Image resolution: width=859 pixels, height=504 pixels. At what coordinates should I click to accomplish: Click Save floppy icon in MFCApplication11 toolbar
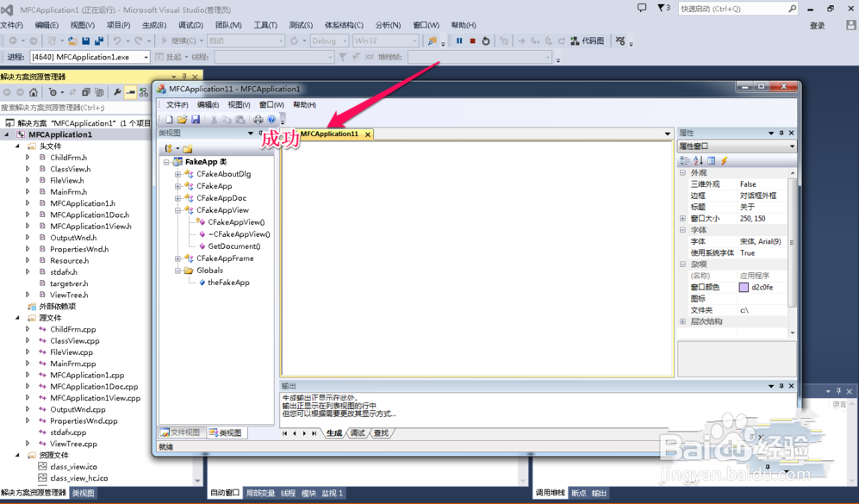coord(196,120)
